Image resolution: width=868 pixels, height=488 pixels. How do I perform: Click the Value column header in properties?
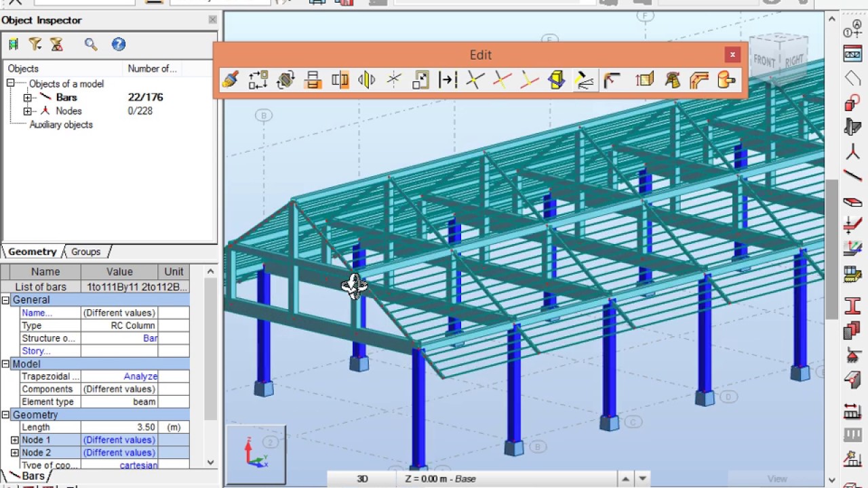coord(119,272)
